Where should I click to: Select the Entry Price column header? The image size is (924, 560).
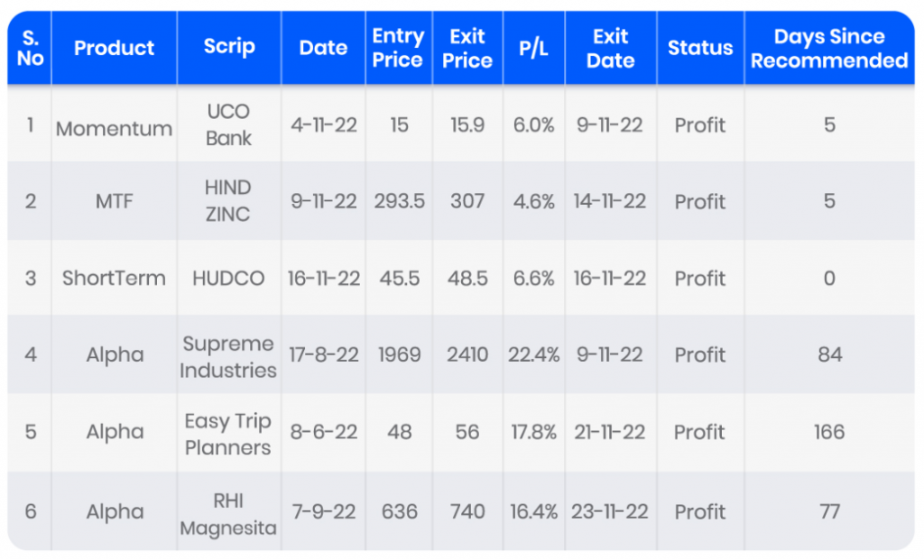398,49
